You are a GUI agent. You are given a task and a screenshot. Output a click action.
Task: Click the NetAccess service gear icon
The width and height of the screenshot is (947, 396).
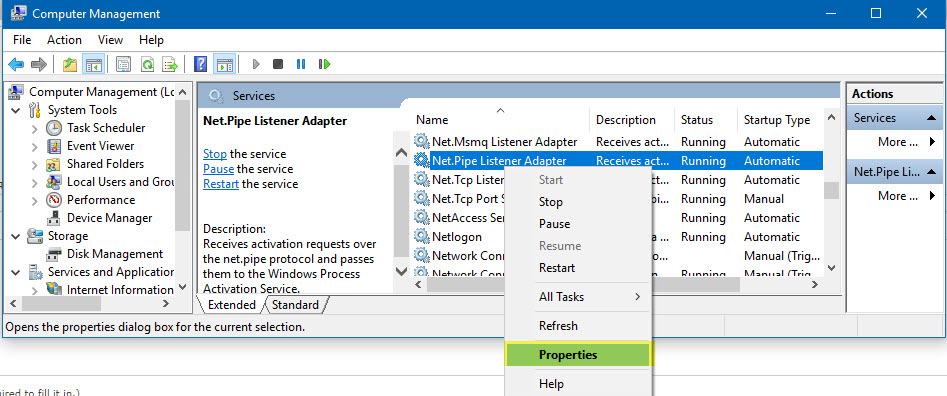[421, 218]
